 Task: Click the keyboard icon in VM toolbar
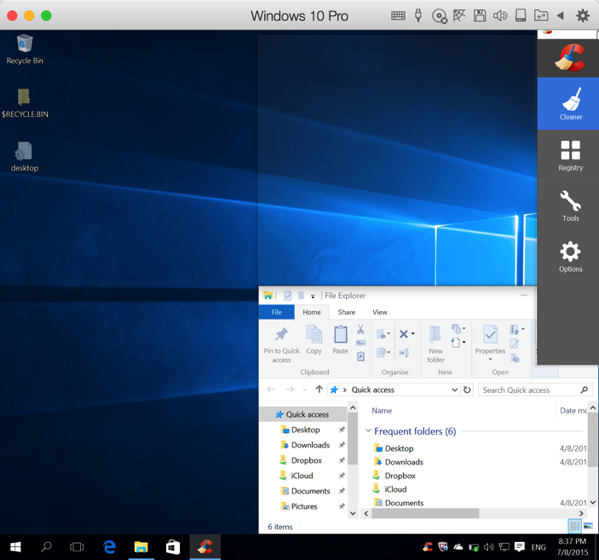click(398, 16)
